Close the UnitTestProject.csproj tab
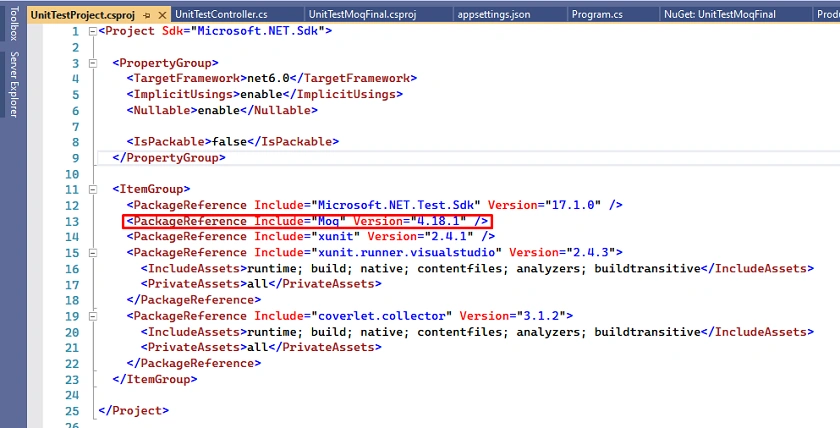Screen dimensions: 840x428 (x=162, y=15)
